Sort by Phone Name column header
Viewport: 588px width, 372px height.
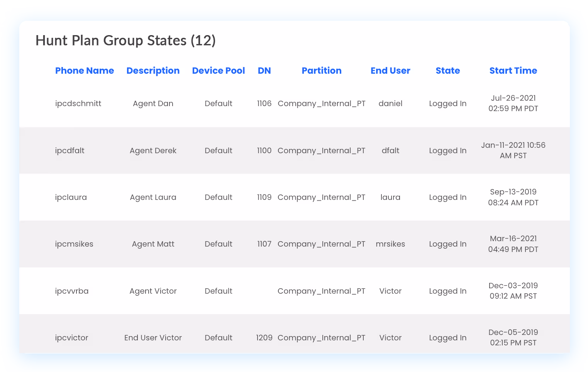click(x=85, y=71)
